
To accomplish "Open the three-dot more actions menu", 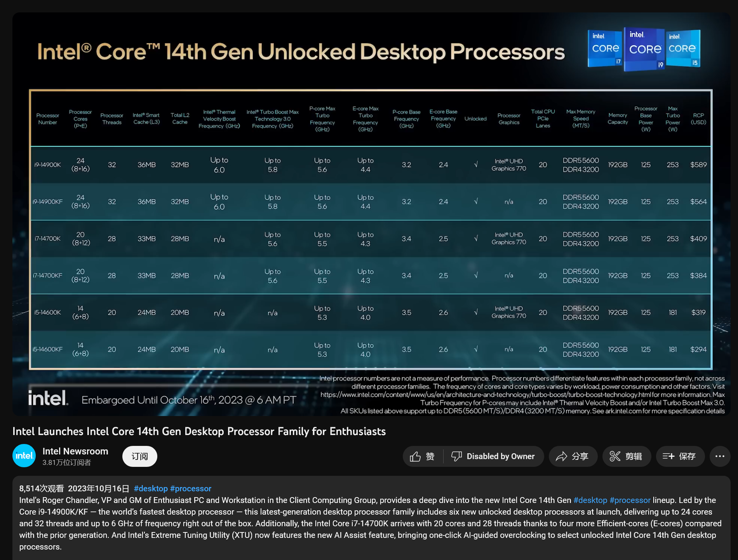I will pyautogui.click(x=720, y=456).
